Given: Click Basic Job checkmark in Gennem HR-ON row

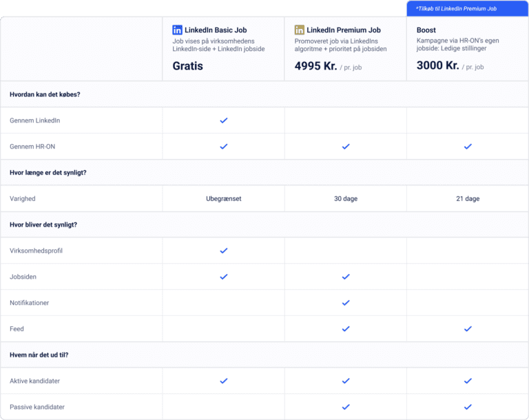Looking at the screenshot, I should [224, 147].
